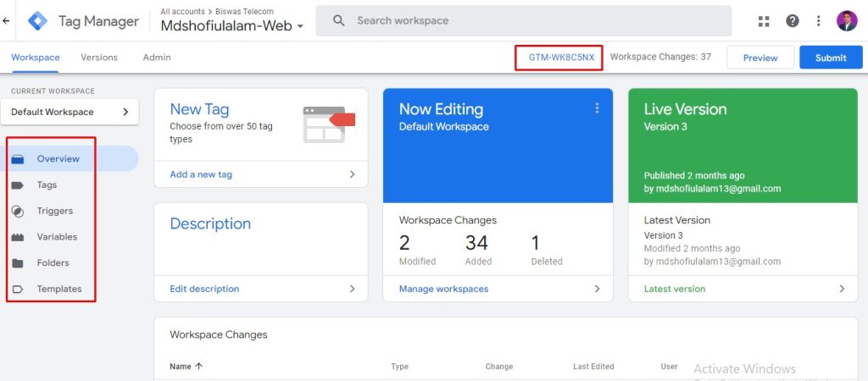Switch to the Admin tab

[156, 58]
